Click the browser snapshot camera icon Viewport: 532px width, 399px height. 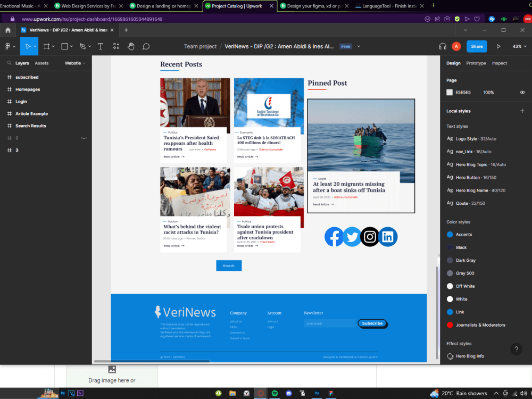pyautogui.click(x=447, y=19)
